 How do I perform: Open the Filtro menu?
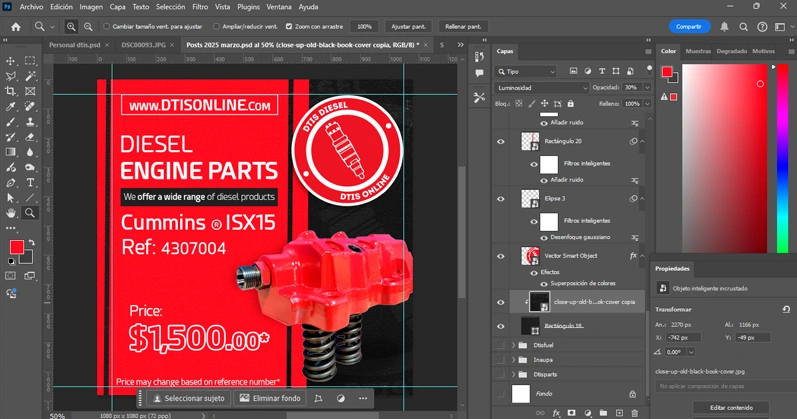(200, 7)
